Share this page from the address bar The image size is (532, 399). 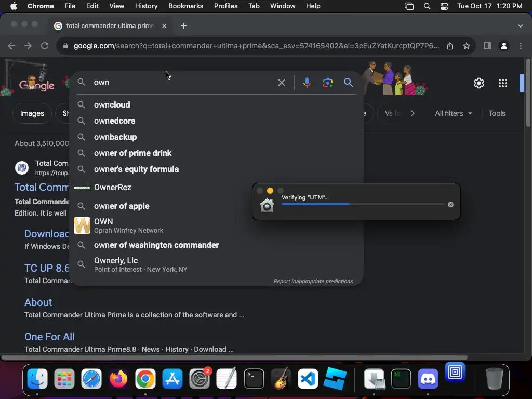coord(450,46)
